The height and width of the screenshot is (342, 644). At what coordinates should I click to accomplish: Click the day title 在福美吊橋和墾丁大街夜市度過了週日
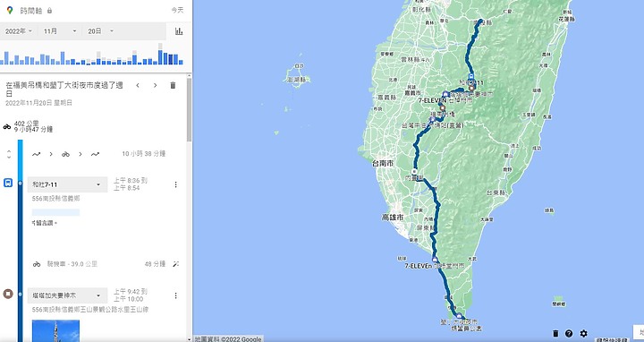pos(64,90)
